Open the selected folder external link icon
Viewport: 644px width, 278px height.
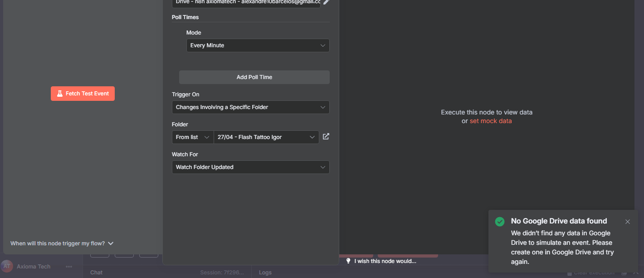pyautogui.click(x=326, y=137)
